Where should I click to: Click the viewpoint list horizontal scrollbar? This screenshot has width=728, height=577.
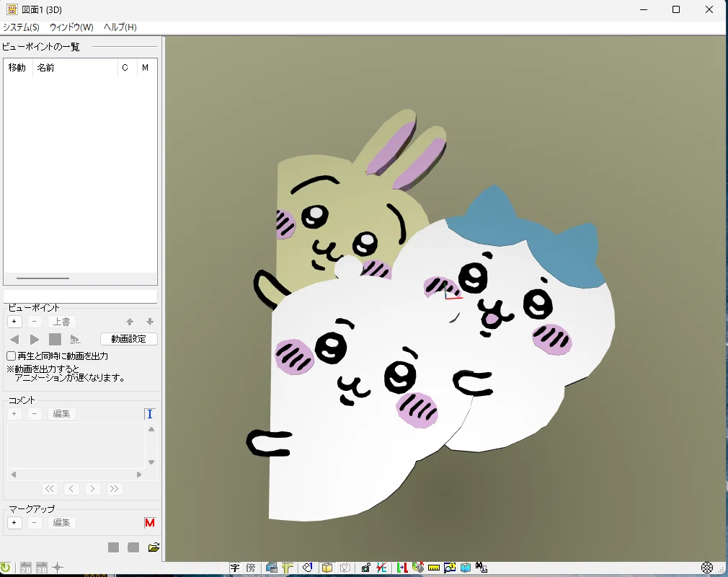point(43,278)
